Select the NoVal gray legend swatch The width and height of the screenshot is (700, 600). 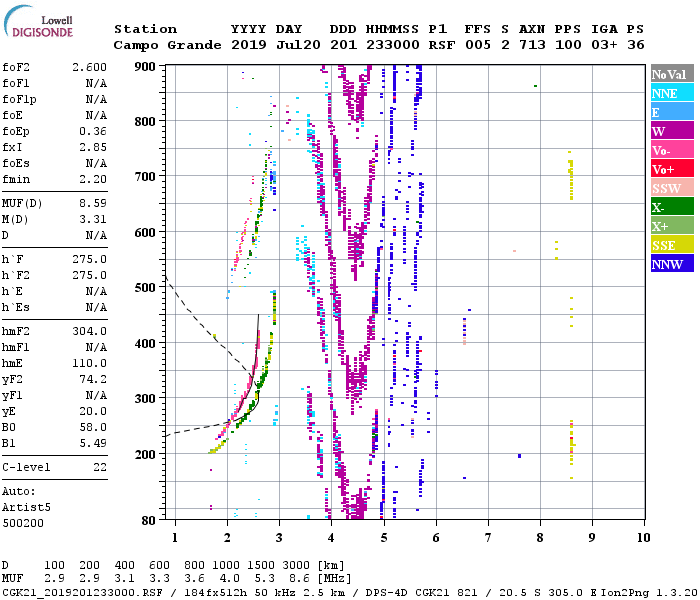672,74
